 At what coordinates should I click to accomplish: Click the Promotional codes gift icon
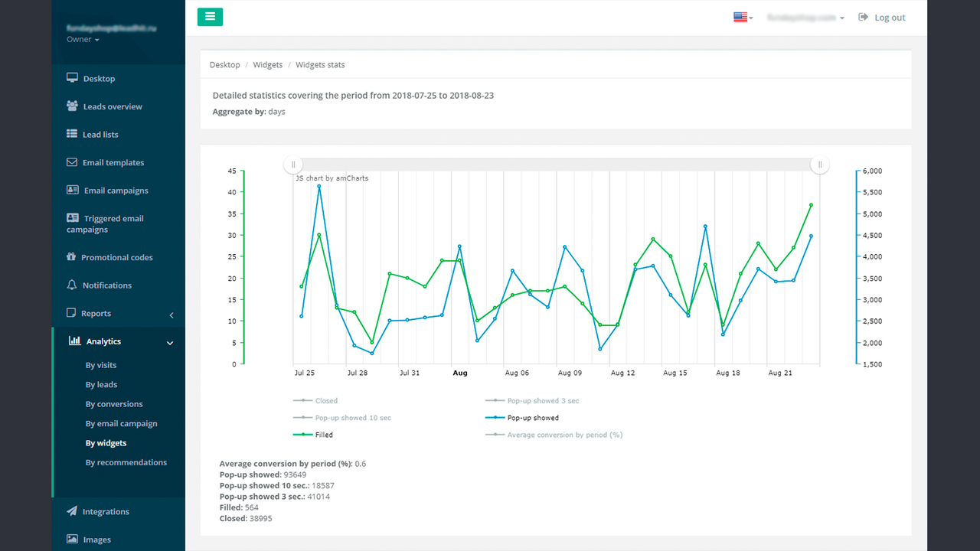(70, 257)
